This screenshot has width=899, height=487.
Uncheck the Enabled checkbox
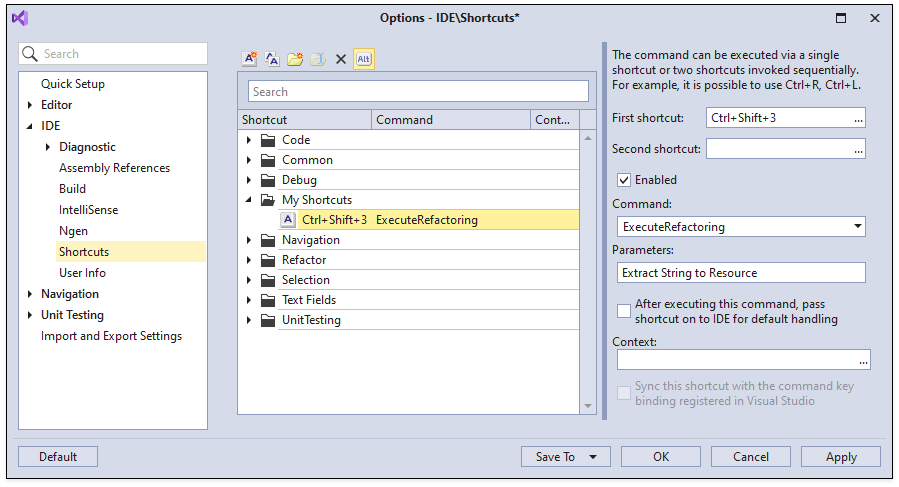pos(625,180)
